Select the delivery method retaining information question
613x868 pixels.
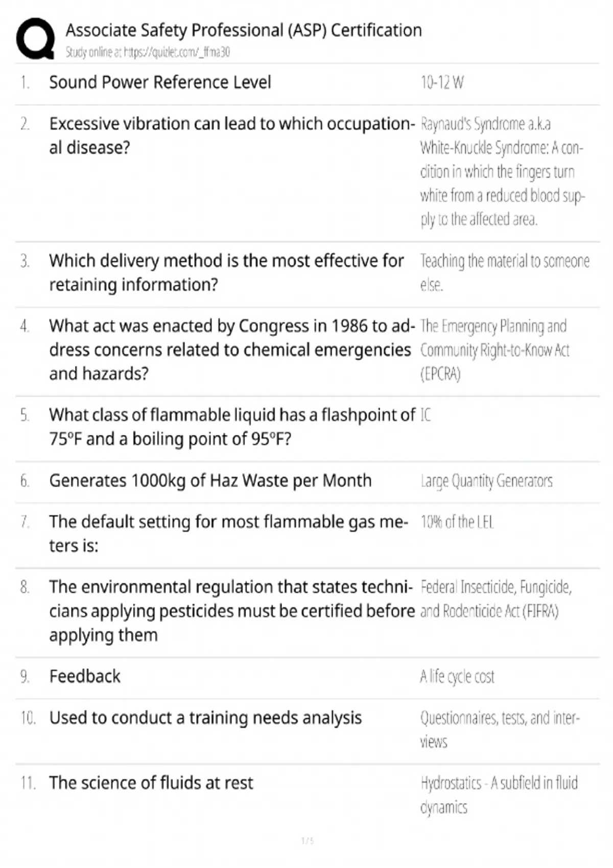click(226, 272)
